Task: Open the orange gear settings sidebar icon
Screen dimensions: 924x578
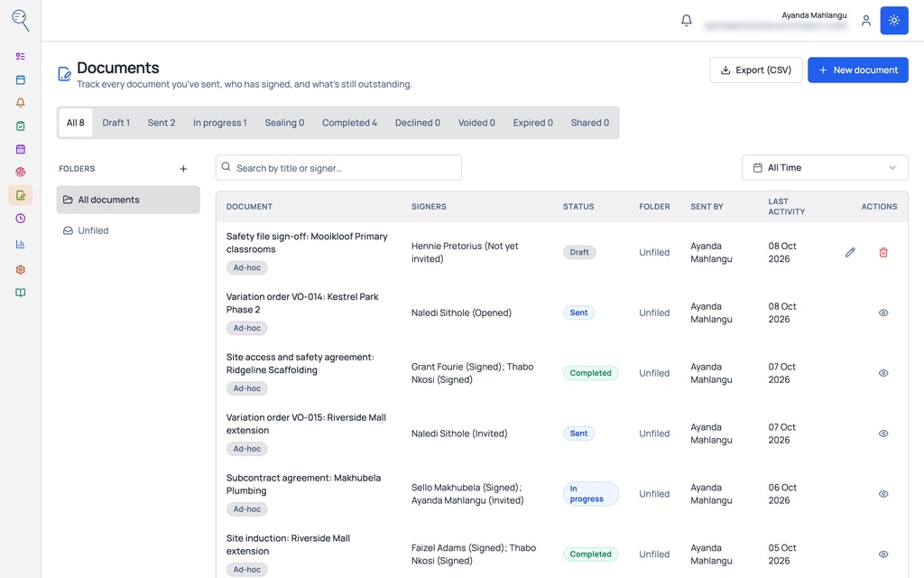Action: pos(21,269)
